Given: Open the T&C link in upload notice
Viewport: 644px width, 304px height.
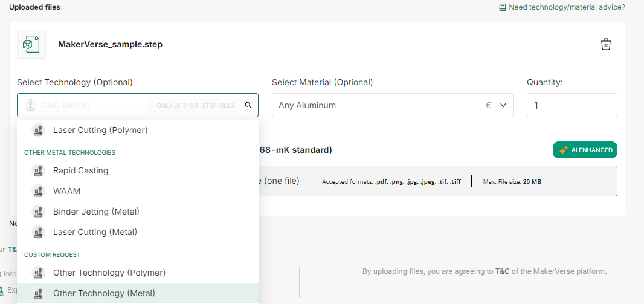Looking at the screenshot, I should pyautogui.click(x=503, y=271).
